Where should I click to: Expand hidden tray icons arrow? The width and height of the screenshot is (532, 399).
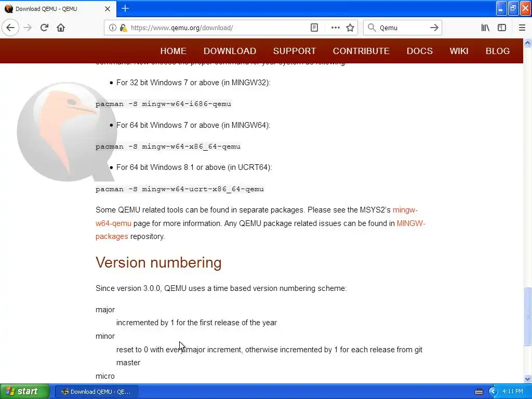pyautogui.click(x=493, y=392)
